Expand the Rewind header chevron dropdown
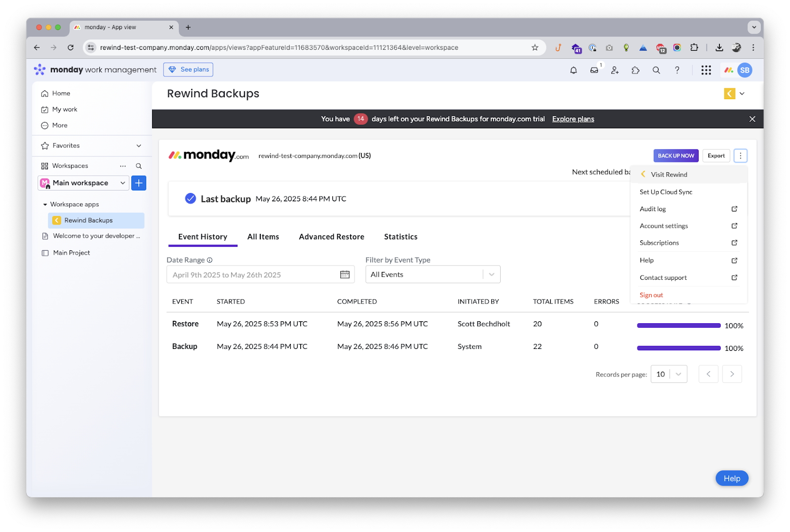This screenshot has width=790, height=532. (x=742, y=93)
